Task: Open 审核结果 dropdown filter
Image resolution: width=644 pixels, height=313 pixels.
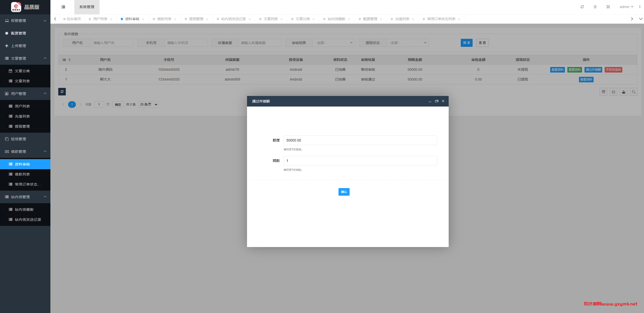Action: (334, 43)
